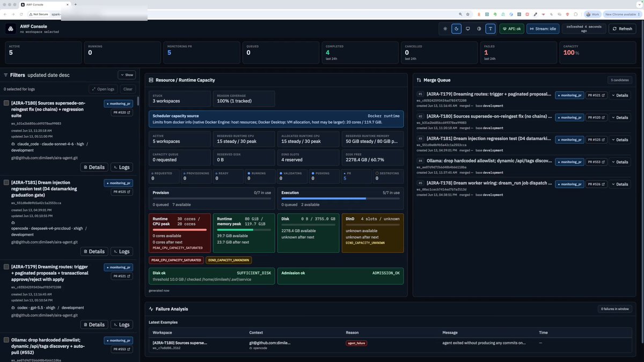The image size is (644, 362).
Task: Open Logs for AIRA-T180 workspace
Action: (121, 167)
